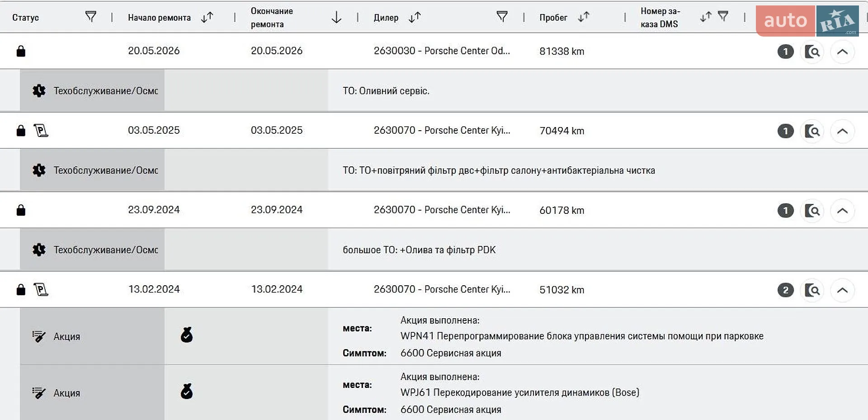View details for 23.09.2024 repair
Image resolution: width=868 pixels, height=420 pixels.
click(x=812, y=211)
